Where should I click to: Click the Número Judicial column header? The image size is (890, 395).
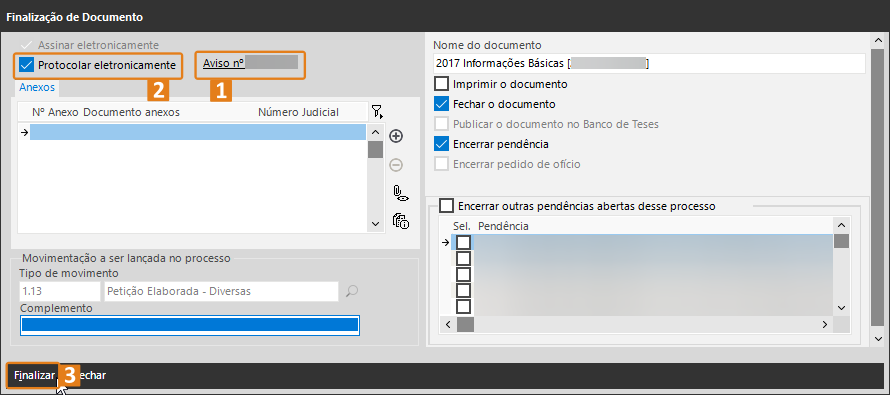tap(299, 112)
